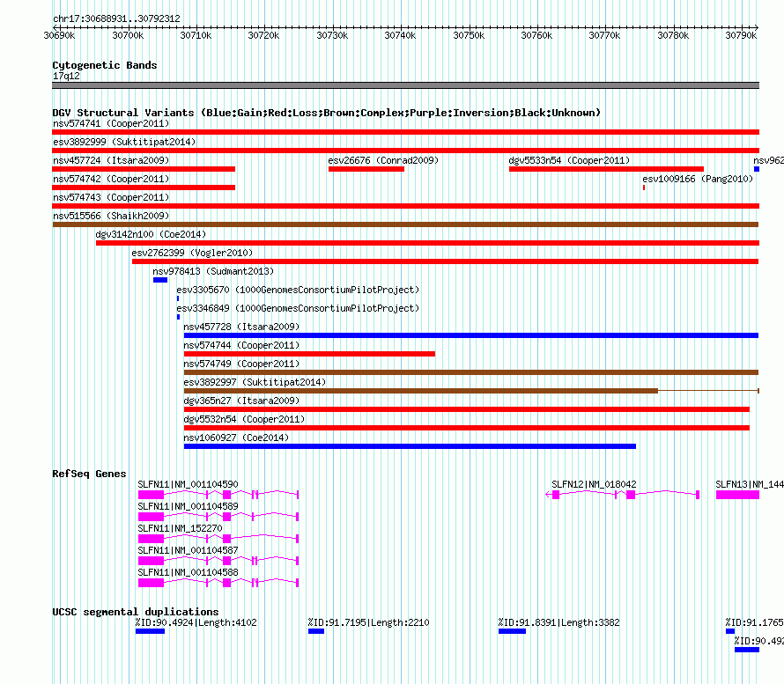Click the 30780k ruler tick label
This screenshot has height=684, width=784.
673,35
